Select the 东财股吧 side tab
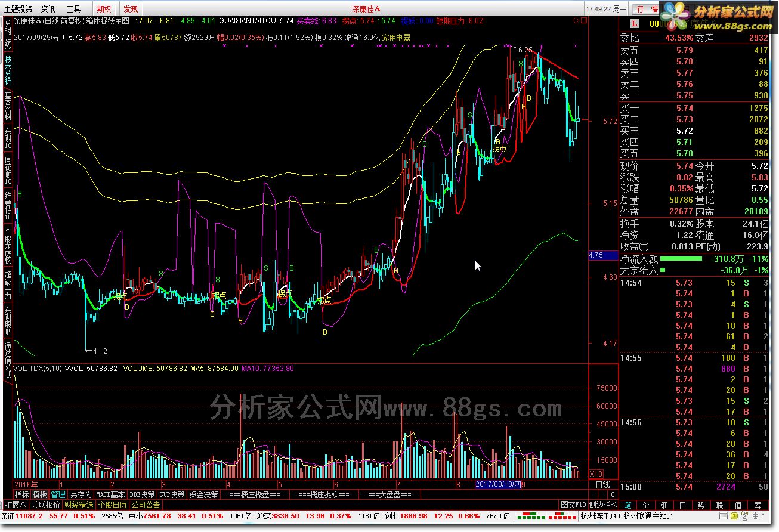 pyautogui.click(x=8, y=321)
